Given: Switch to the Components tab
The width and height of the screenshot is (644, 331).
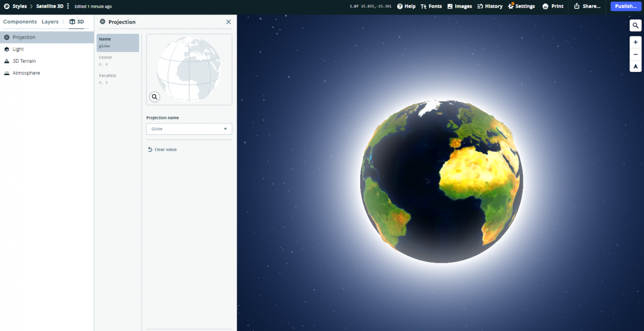Looking at the screenshot, I should [x=20, y=21].
